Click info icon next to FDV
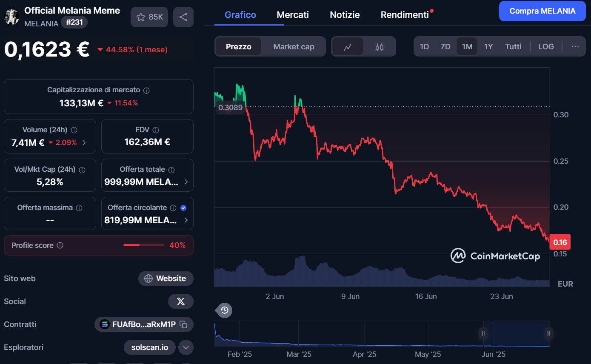This screenshot has width=591, height=364. click(156, 130)
